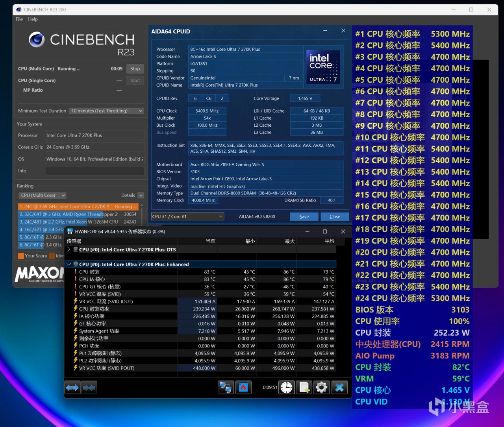Open the Minimum Test Duration dropdown
Image resolution: width=504 pixels, height=427 pixels.
tap(106, 111)
